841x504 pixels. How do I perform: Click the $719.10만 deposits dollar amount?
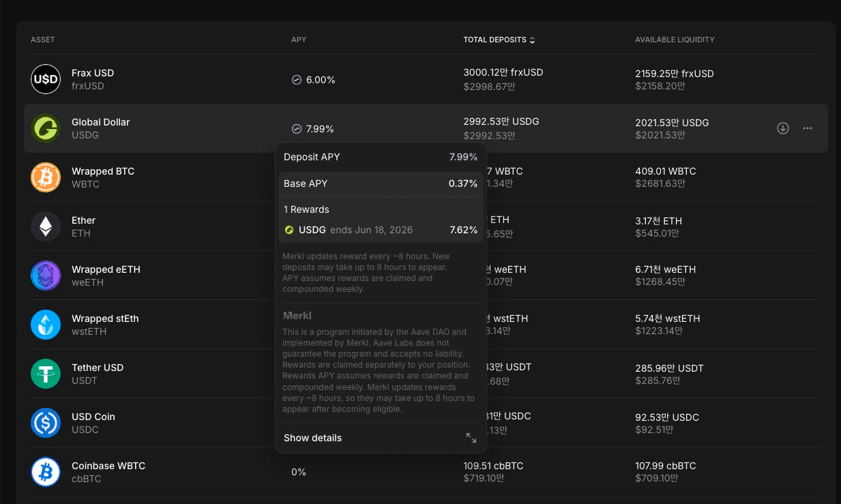484,479
